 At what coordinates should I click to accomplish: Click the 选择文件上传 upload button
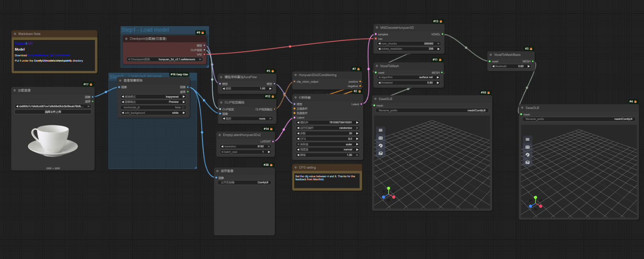pyautogui.click(x=53, y=112)
